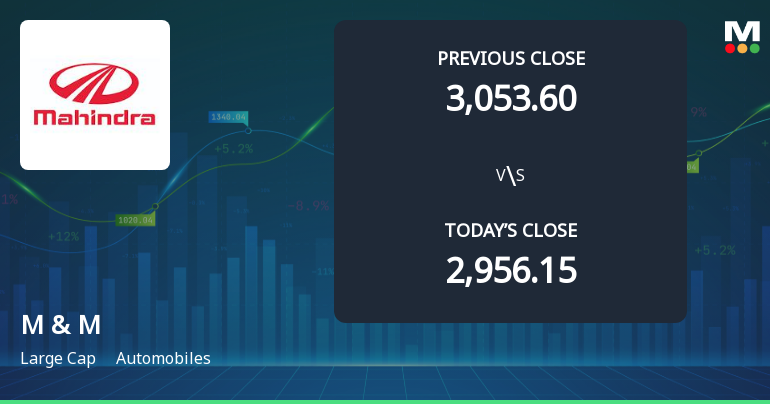Click the orange dot under the M logo

[x=741, y=47]
